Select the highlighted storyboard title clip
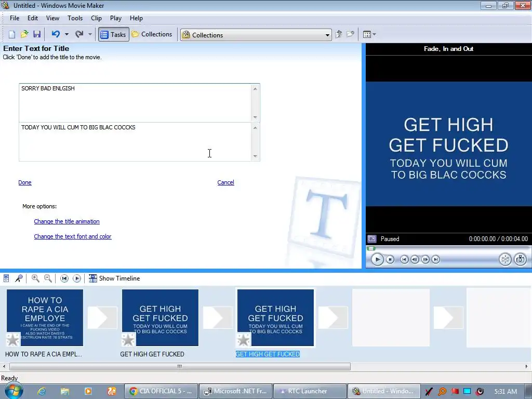The image size is (532, 399). coord(275,317)
